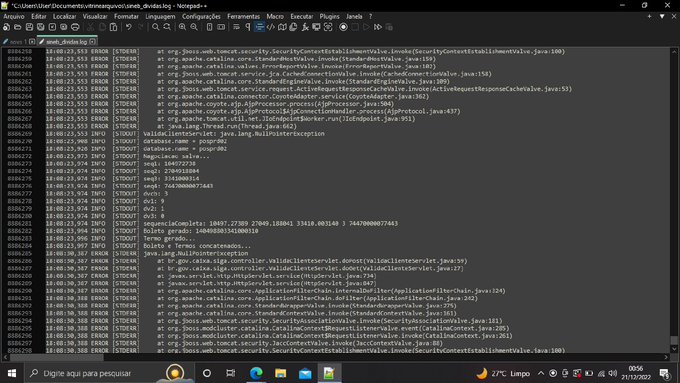
Task: Toggle file monitoring (tail -f eye icon)
Action: (x=328, y=27)
